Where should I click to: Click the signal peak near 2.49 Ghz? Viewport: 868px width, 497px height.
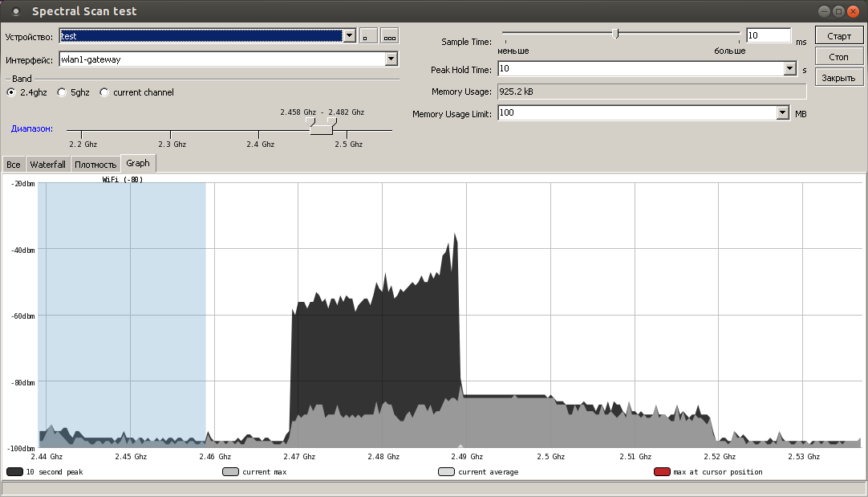[x=455, y=236]
